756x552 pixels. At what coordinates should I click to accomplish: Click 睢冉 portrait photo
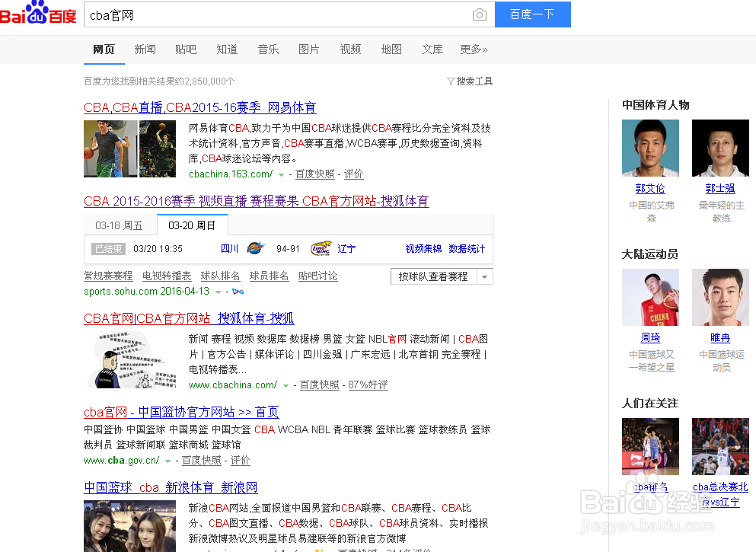coord(720,297)
